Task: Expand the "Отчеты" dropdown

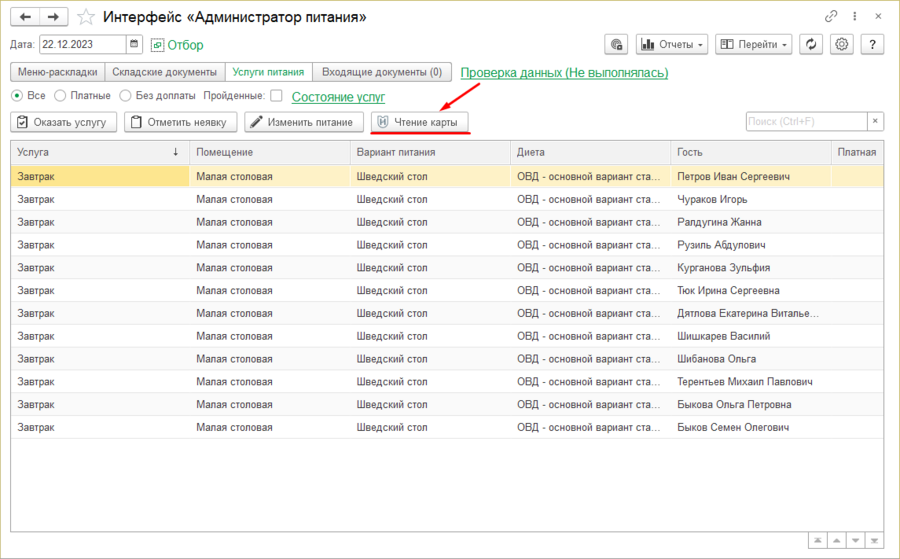Action: click(672, 45)
